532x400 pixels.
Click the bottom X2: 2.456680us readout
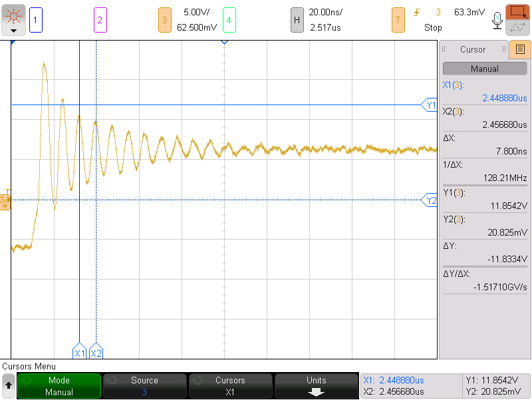point(394,391)
